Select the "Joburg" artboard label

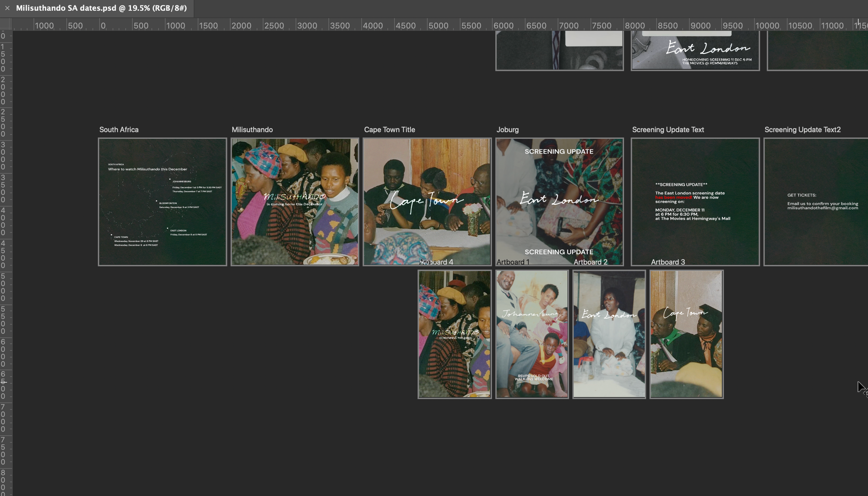[x=507, y=129]
